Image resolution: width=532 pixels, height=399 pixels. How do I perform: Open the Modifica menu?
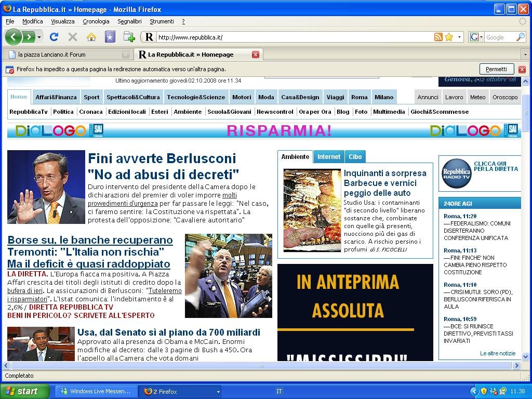[x=33, y=21]
